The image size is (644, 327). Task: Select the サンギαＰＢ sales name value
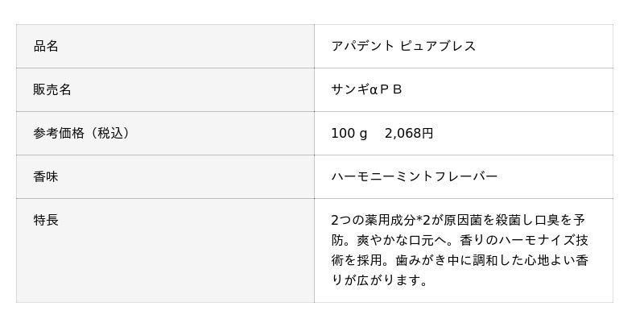pyautogui.click(x=366, y=89)
